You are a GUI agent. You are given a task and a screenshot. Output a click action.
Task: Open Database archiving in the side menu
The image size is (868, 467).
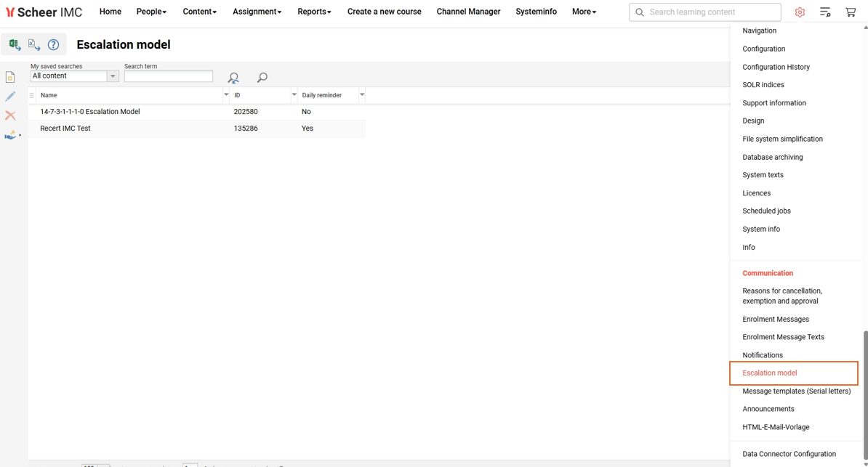click(773, 157)
